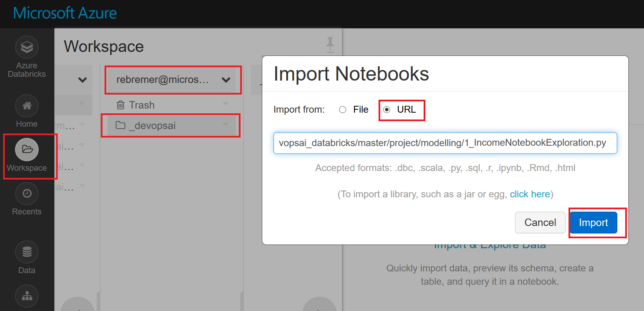Open the Trash item dropdown arrow
Image resolution: width=644 pixels, height=311 pixels.
coord(225,104)
